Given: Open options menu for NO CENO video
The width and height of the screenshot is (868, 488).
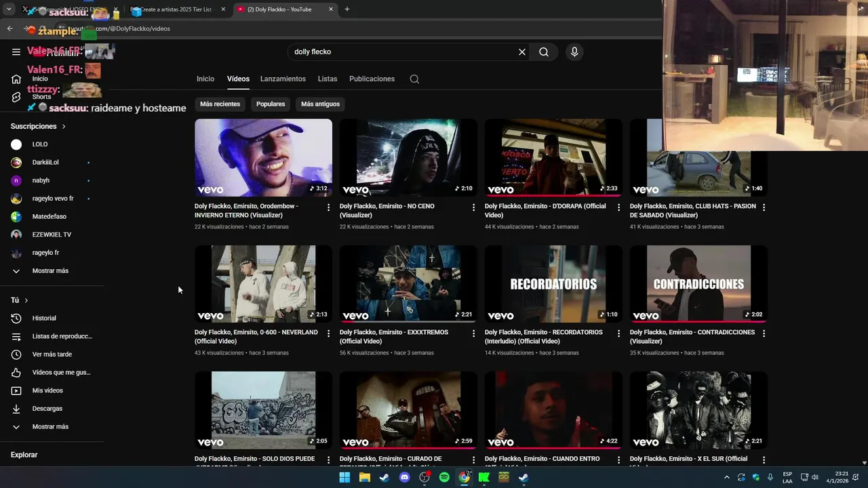Looking at the screenshot, I should pyautogui.click(x=473, y=207).
